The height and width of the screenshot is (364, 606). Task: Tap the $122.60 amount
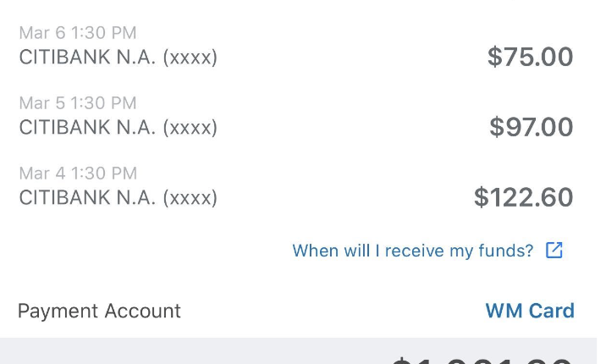[x=524, y=198]
